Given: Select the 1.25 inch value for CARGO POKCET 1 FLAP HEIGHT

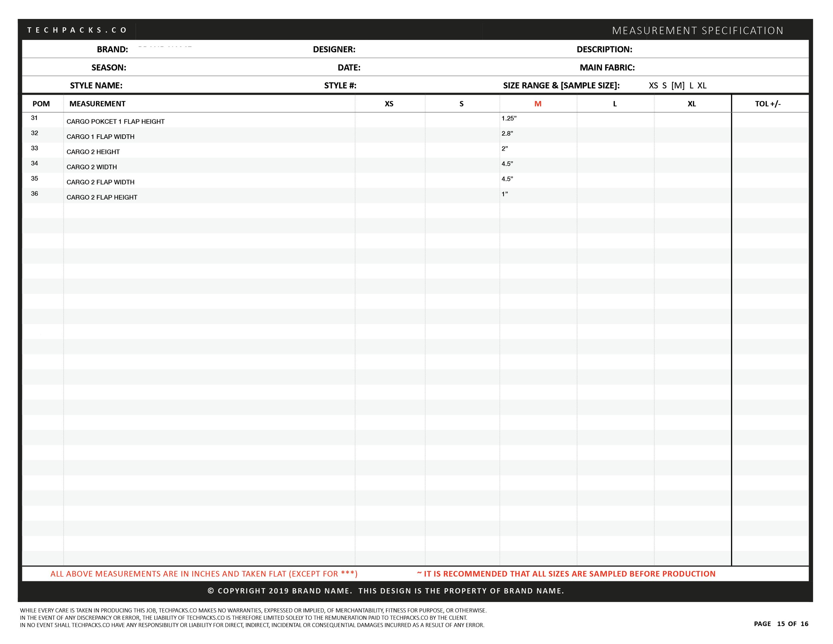Looking at the screenshot, I should pos(508,119).
